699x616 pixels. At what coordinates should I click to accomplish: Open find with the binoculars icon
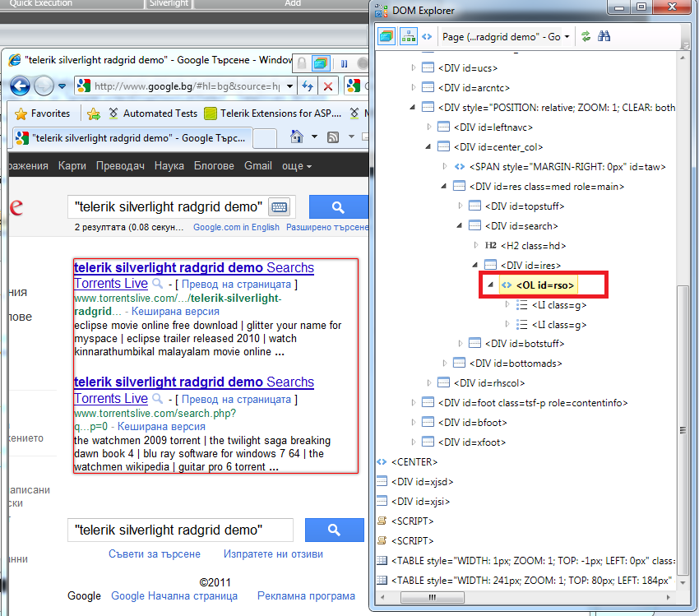(604, 36)
